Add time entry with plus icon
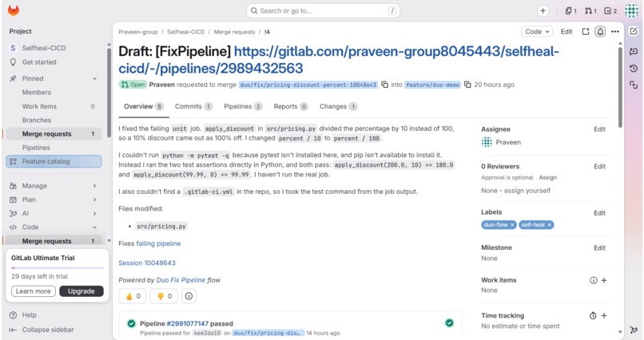The width and height of the screenshot is (644, 340). pos(604,316)
